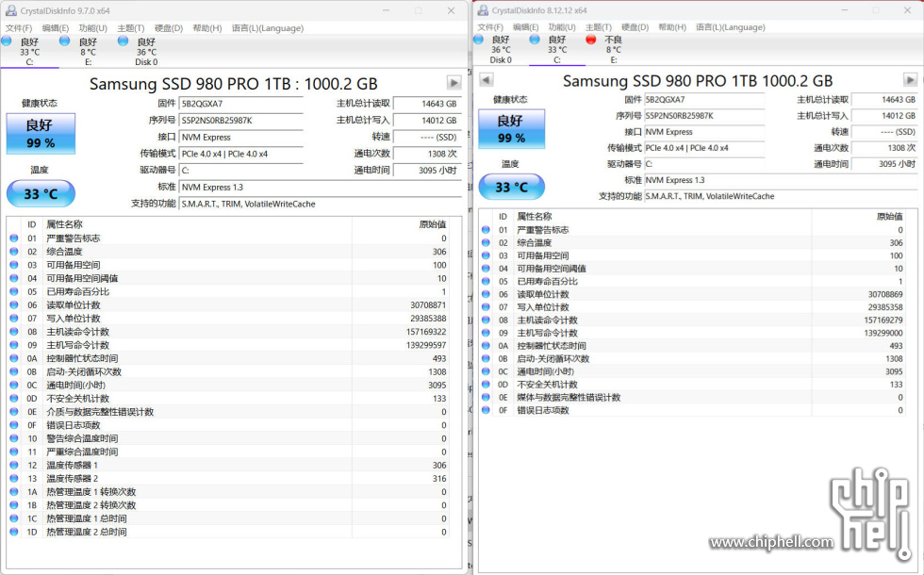Select row 12 温度传感器 1 in left window
Viewport: 924px width, 575px height.
(228, 465)
